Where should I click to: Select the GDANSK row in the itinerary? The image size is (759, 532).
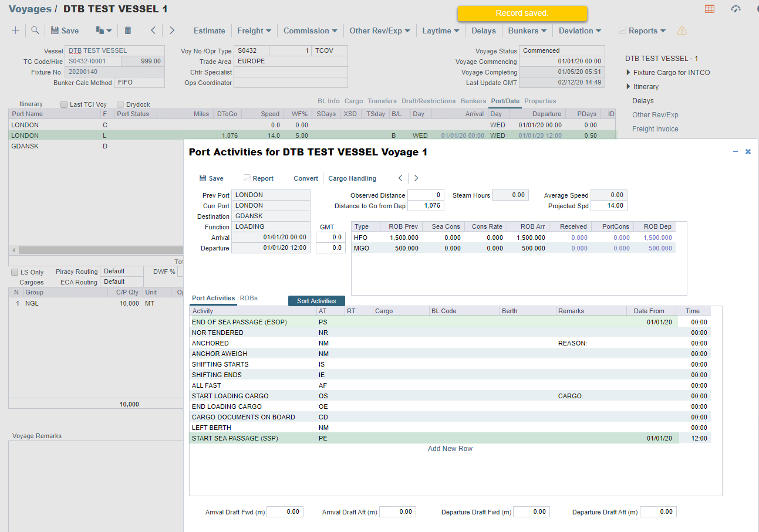25,146
